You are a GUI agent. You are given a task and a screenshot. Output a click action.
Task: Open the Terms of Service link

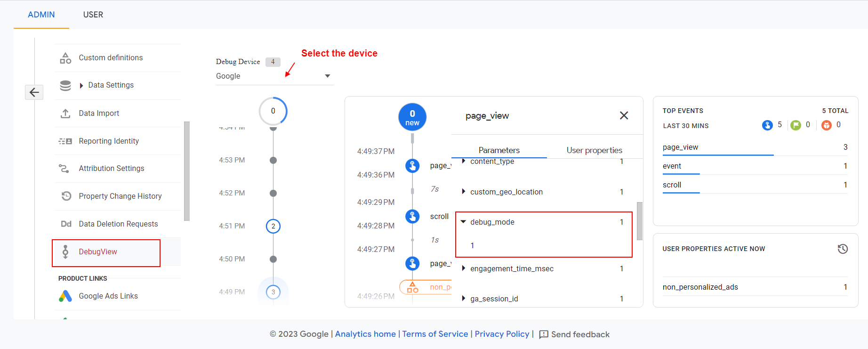(x=435, y=334)
